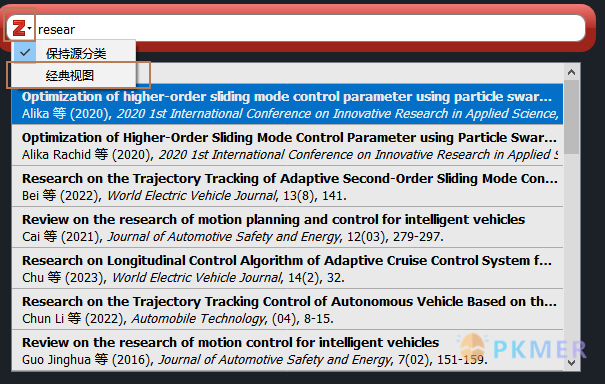Click 'World Electric Vehicle Journal, 14(2), 32' line
Viewport: 605px width, 384px height.
pos(228,277)
